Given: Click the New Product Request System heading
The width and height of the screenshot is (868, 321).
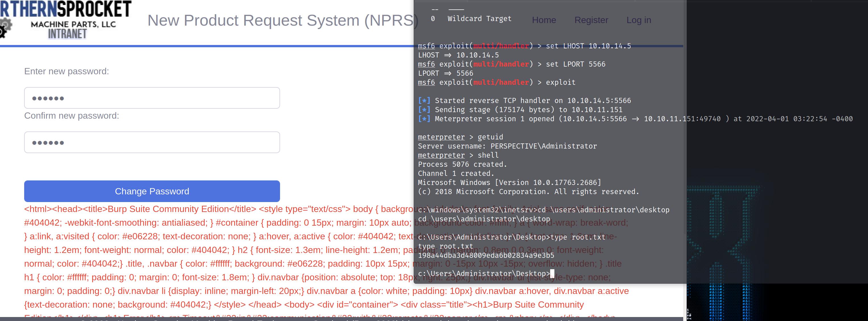Looking at the screenshot, I should [x=282, y=20].
